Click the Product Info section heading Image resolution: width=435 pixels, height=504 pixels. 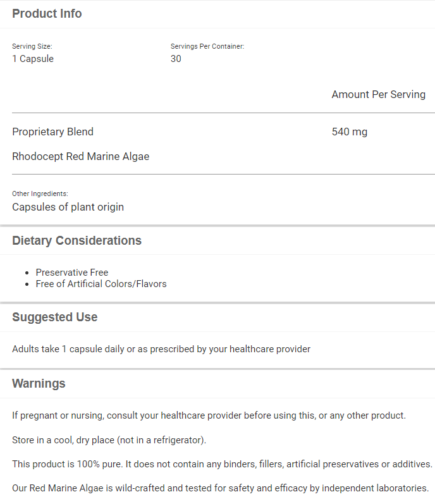click(47, 13)
